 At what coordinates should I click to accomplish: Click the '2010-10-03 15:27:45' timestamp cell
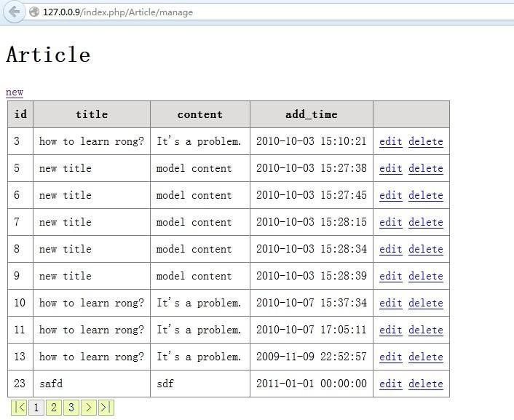pyautogui.click(x=312, y=195)
